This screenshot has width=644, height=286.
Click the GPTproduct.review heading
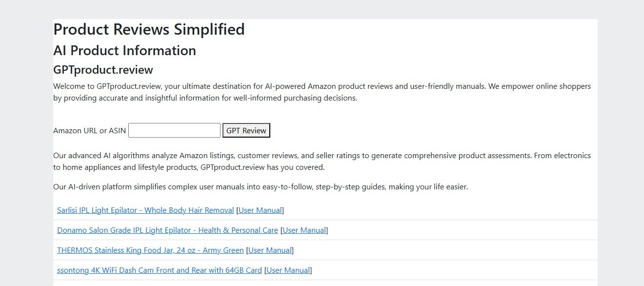(103, 70)
